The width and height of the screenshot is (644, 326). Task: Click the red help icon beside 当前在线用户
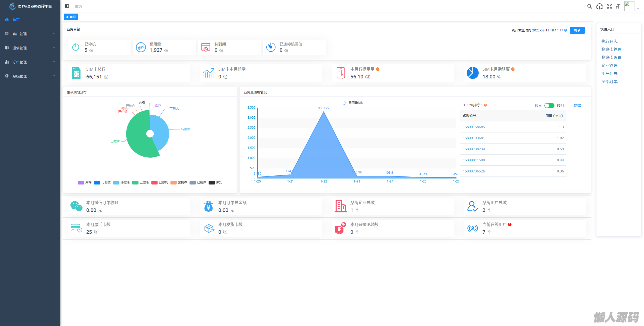coord(510,224)
